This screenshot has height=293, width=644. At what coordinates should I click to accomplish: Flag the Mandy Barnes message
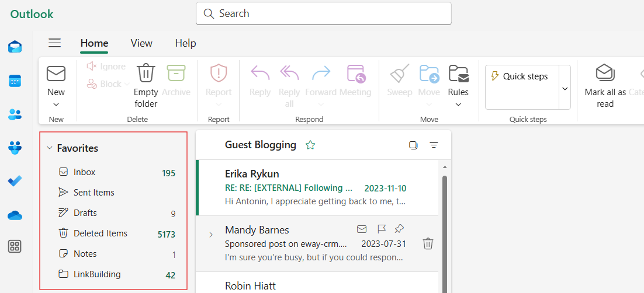[381, 229]
